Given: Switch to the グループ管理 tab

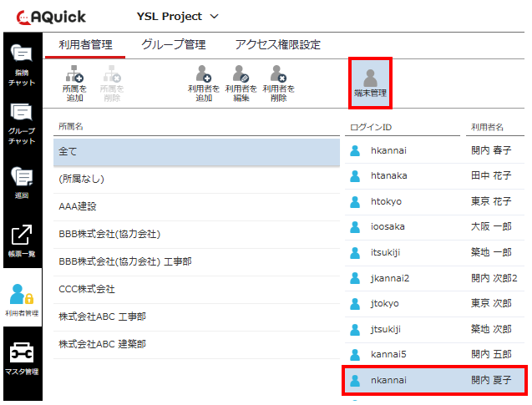Looking at the screenshot, I should pyautogui.click(x=173, y=45).
